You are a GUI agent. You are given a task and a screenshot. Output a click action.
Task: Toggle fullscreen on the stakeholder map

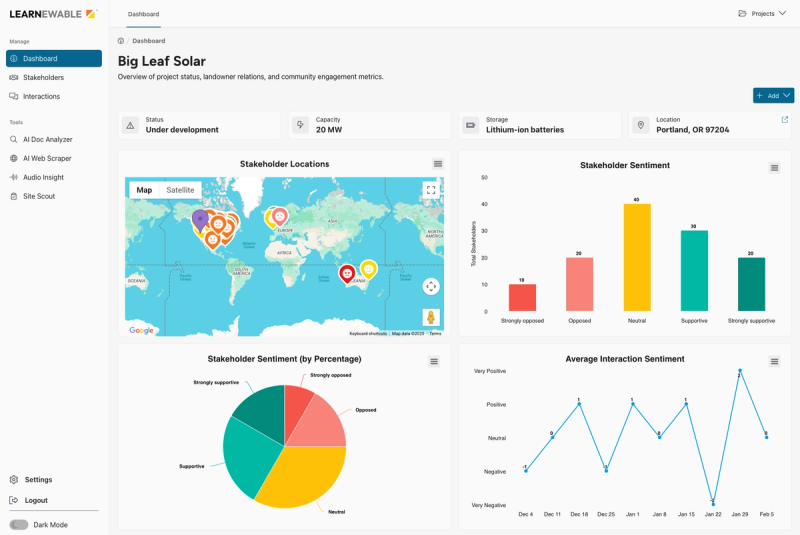(x=431, y=190)
